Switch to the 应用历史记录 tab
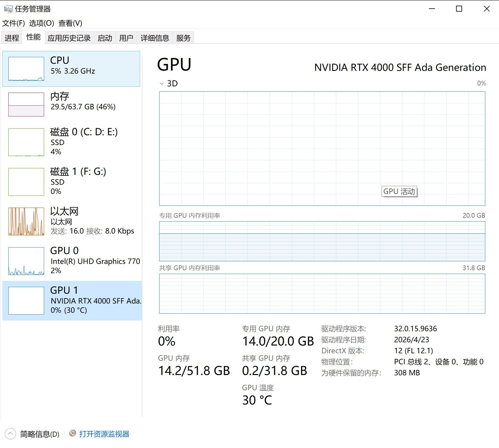The width and height of the screenshot is (499, 448). click(69, 38)
